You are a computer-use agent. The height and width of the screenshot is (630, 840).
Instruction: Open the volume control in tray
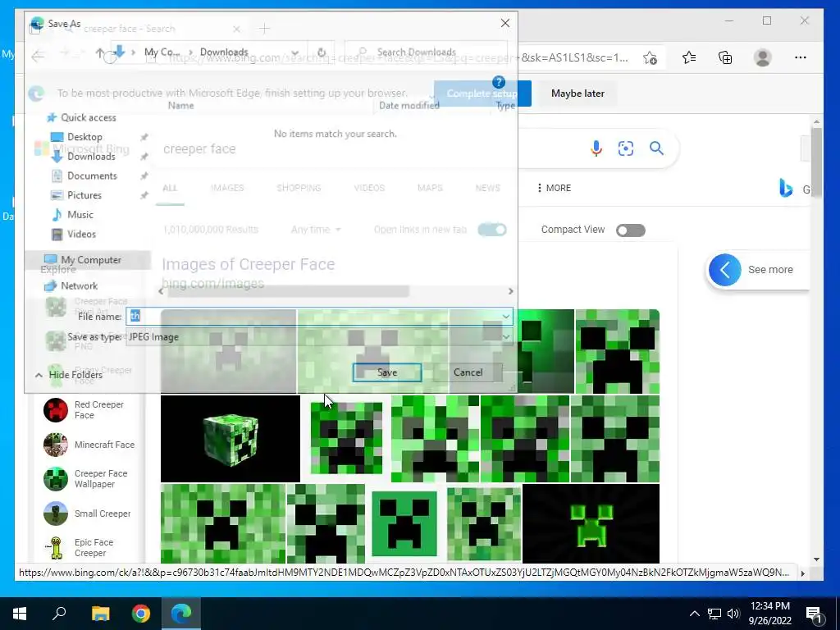coord(733,614)
